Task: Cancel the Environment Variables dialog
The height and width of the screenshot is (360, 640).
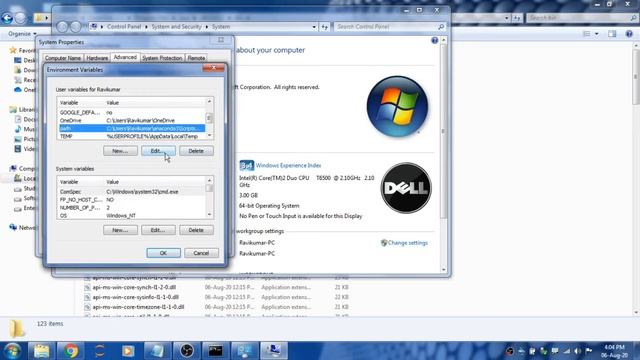Action: pyautogui.click(x=201, y=253)
